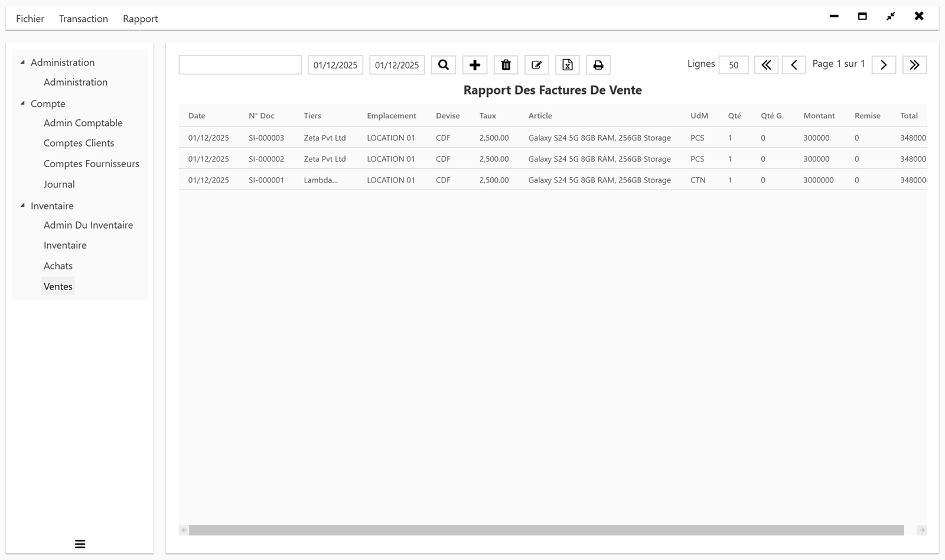Collapse the Administration tree section

[x=23, y=61]
